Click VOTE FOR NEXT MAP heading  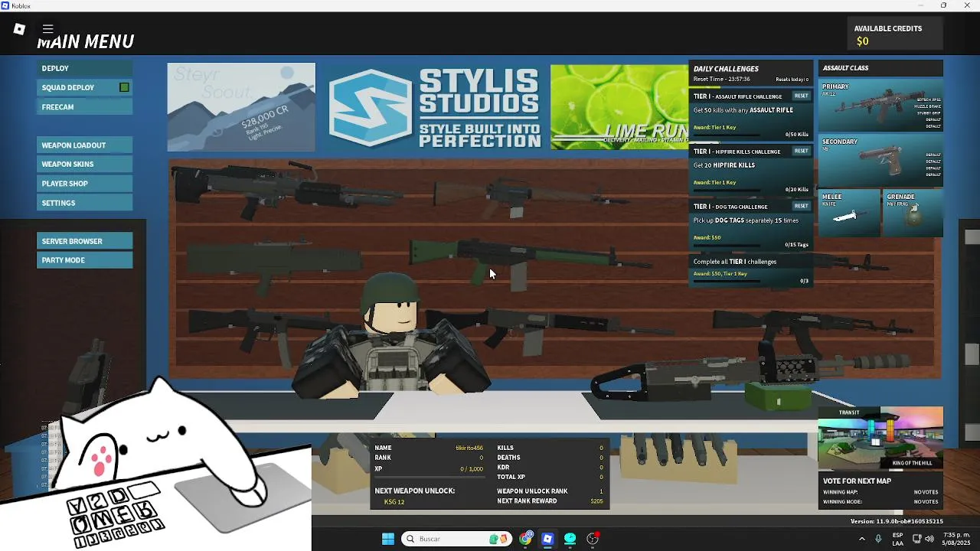(857, 481)
